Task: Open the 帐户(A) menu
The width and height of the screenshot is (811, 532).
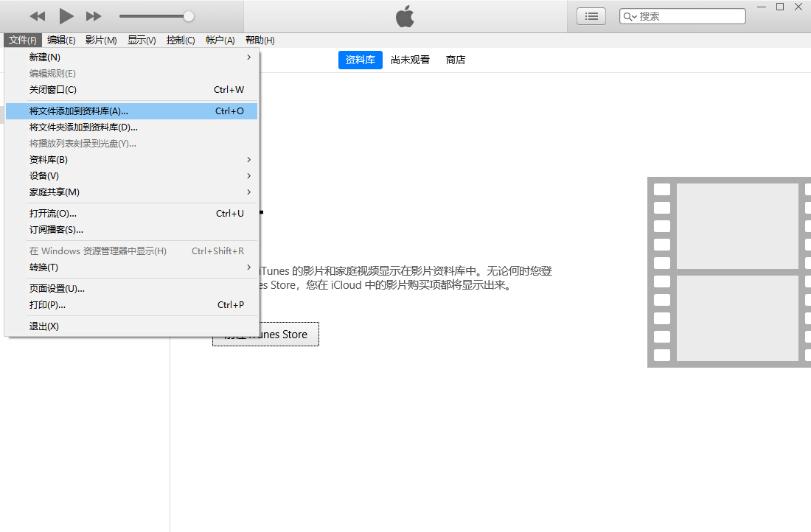Action: coord(220,40)
